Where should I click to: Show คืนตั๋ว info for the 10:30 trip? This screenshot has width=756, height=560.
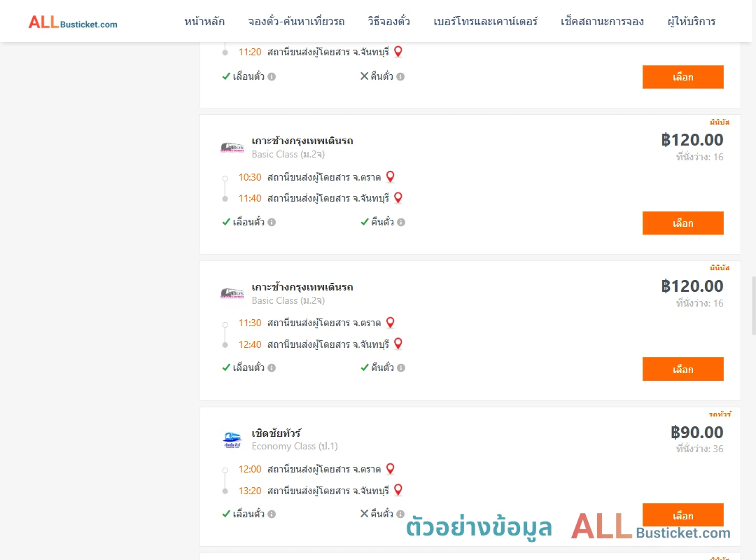(401, 223)
